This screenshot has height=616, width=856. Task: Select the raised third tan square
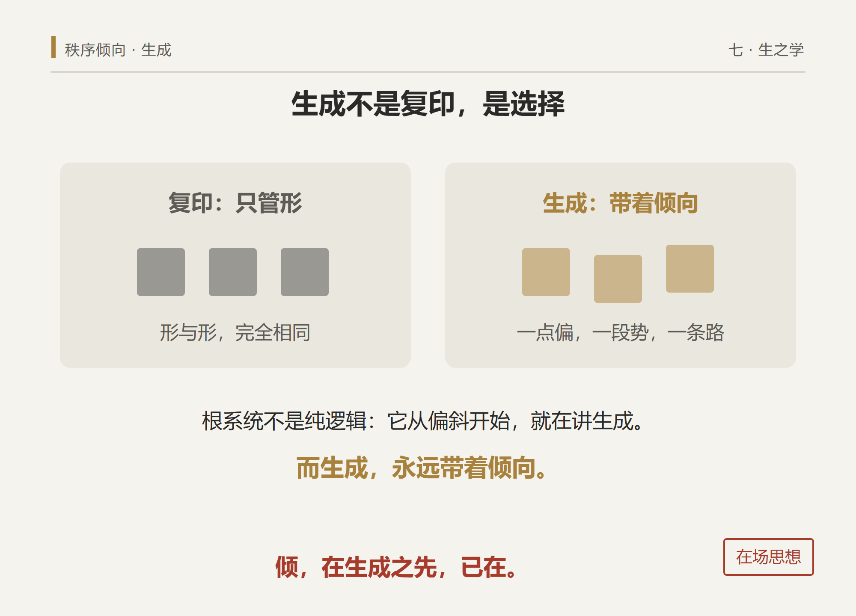(690, 269)
